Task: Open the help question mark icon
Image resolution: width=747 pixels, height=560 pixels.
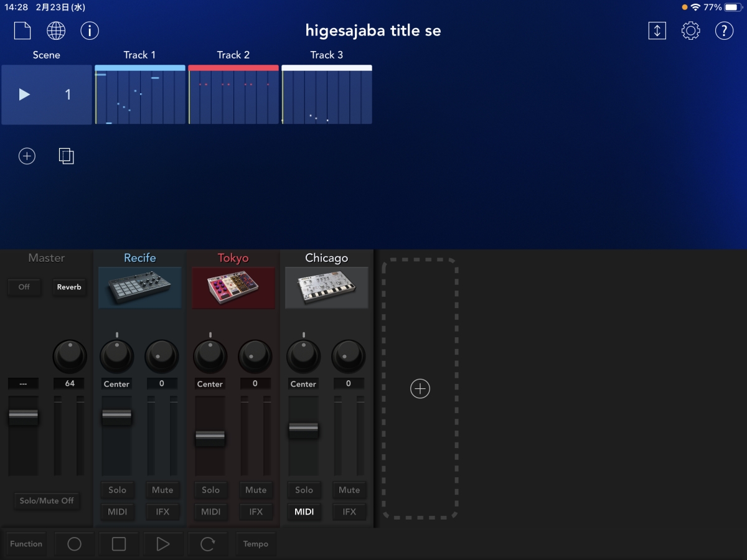Action: (724, 30)
